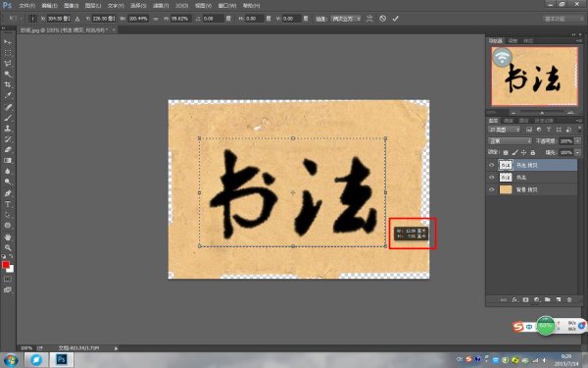The image size is (588, 368).
Task: Select the Lasso tool
Action: (8, 64)
